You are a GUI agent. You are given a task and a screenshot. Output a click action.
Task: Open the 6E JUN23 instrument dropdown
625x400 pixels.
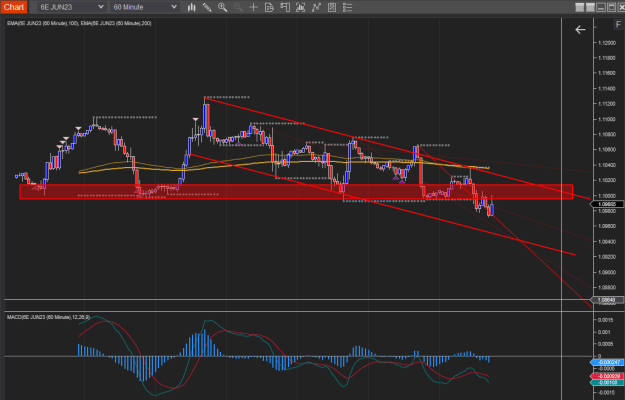coord(72,7)
